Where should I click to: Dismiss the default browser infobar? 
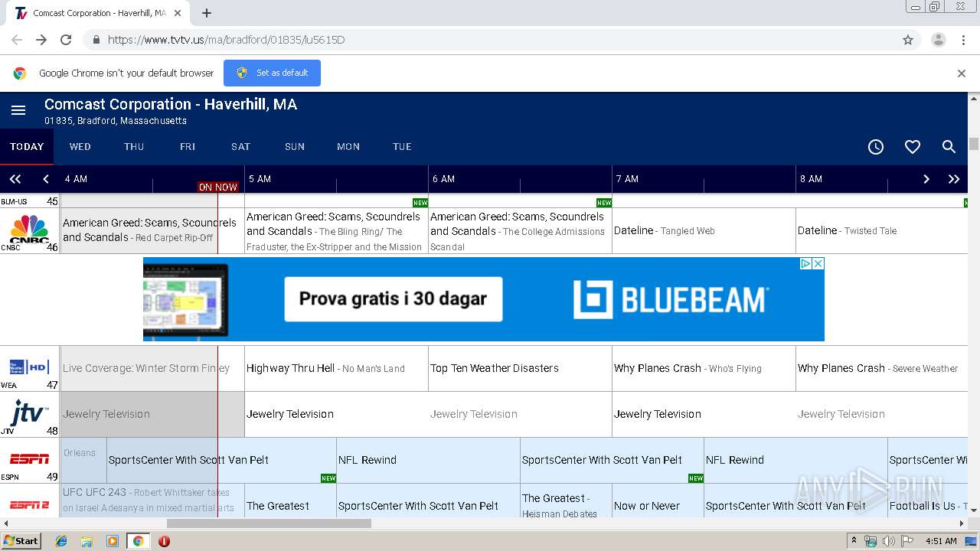point(962,73)
